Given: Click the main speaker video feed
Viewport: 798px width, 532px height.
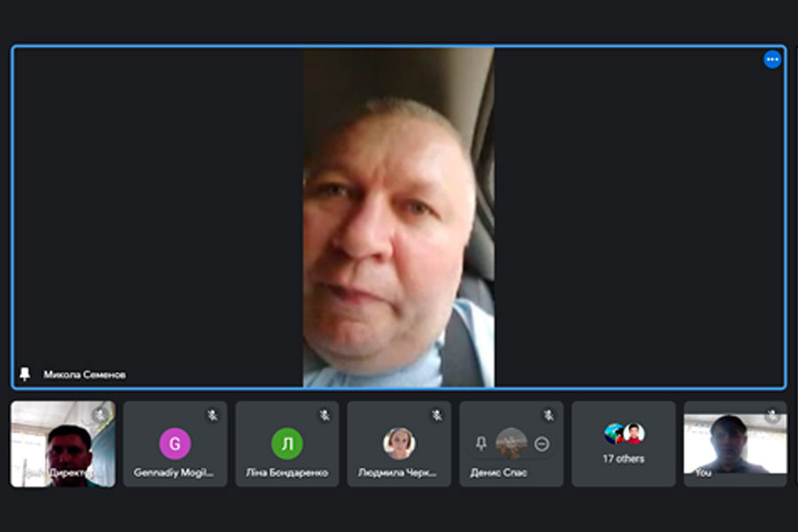Looking at the screenshot, I should point(398,217).
